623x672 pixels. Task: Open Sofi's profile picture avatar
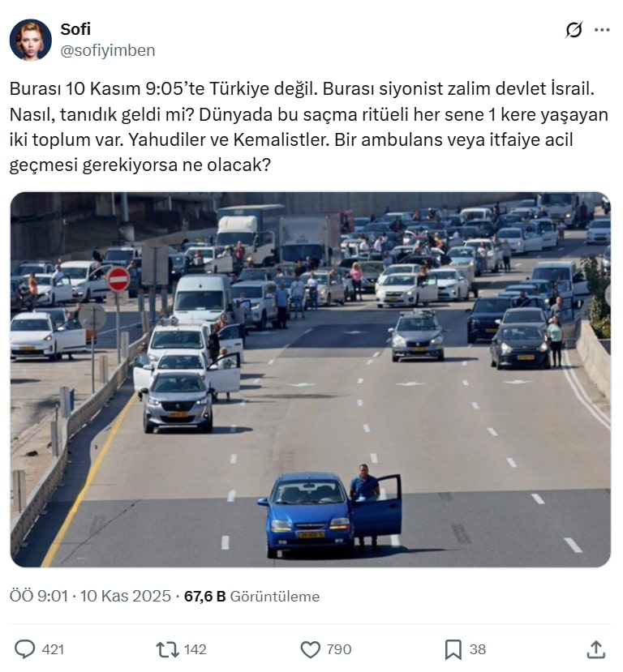pyautogui.click(x=31, y=40)
